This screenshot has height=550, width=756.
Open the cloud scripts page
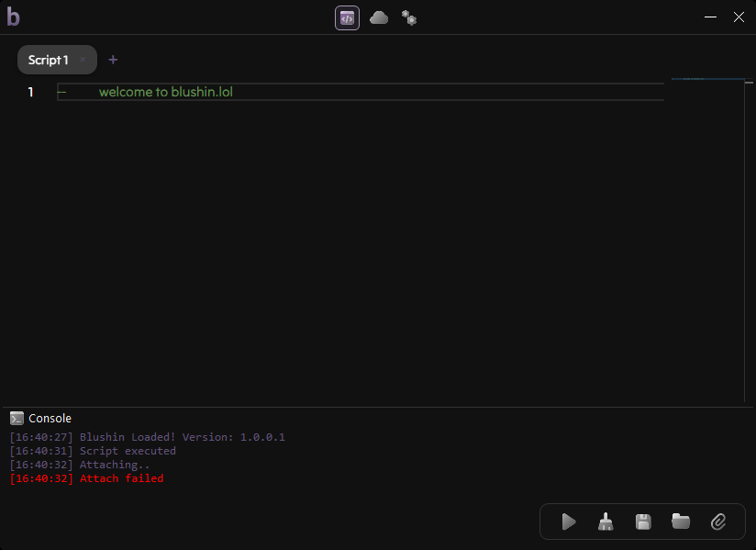pyautogui.click(x=379, y=17)
